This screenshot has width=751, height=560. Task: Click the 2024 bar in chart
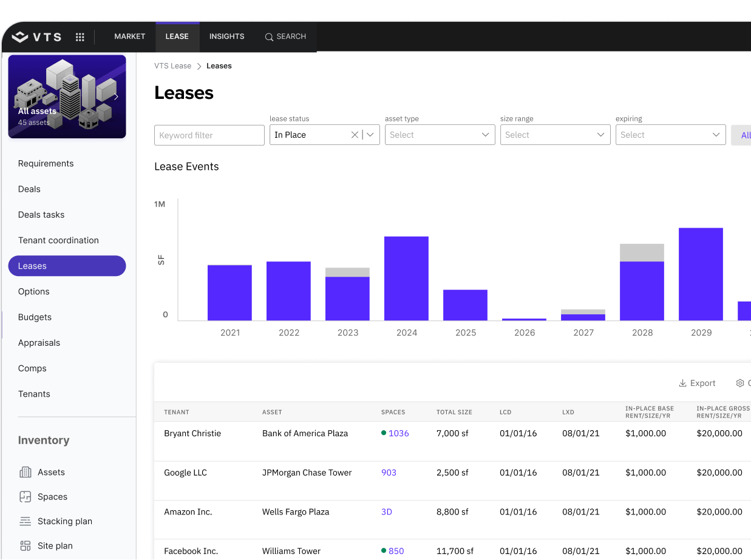(x=406, y=278)
